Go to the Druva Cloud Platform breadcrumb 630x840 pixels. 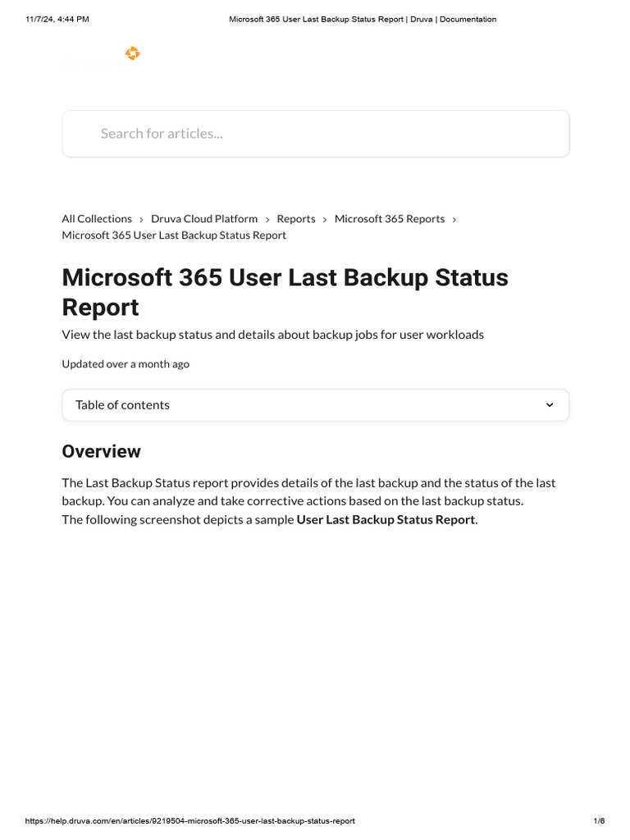(x=204, y=219)
